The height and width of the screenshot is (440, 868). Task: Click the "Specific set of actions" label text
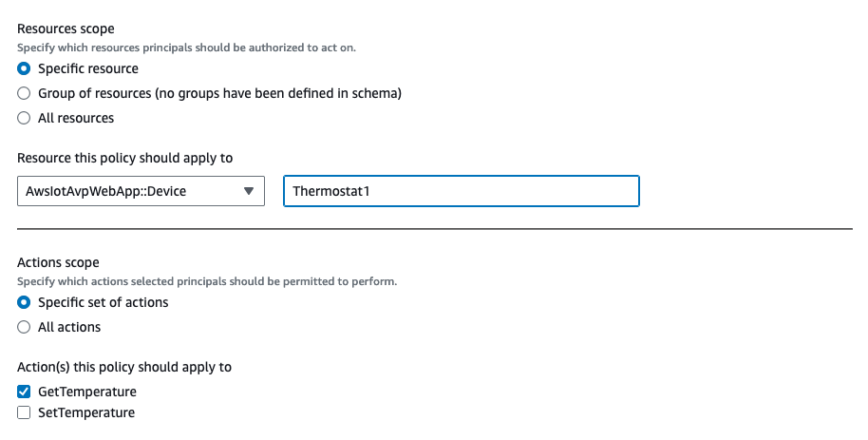(x=104, y=303)
